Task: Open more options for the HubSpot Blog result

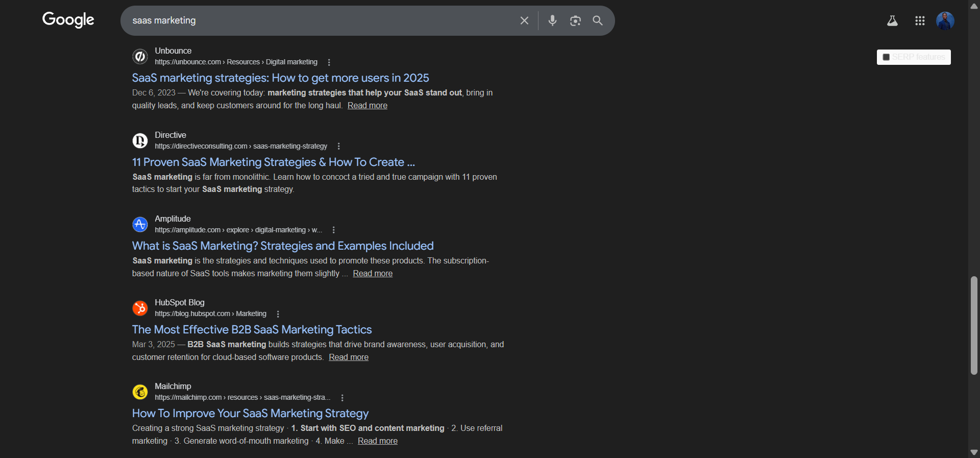Action: point(278,314)
